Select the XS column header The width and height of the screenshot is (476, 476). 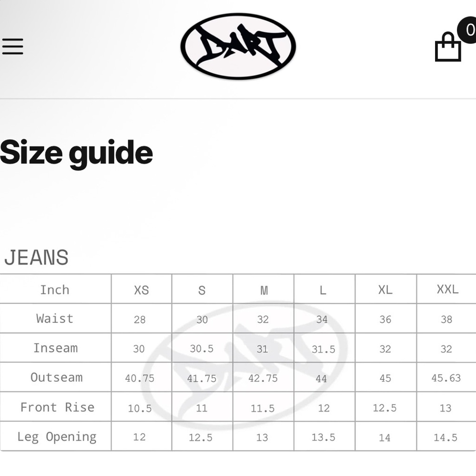pos(141,290)
